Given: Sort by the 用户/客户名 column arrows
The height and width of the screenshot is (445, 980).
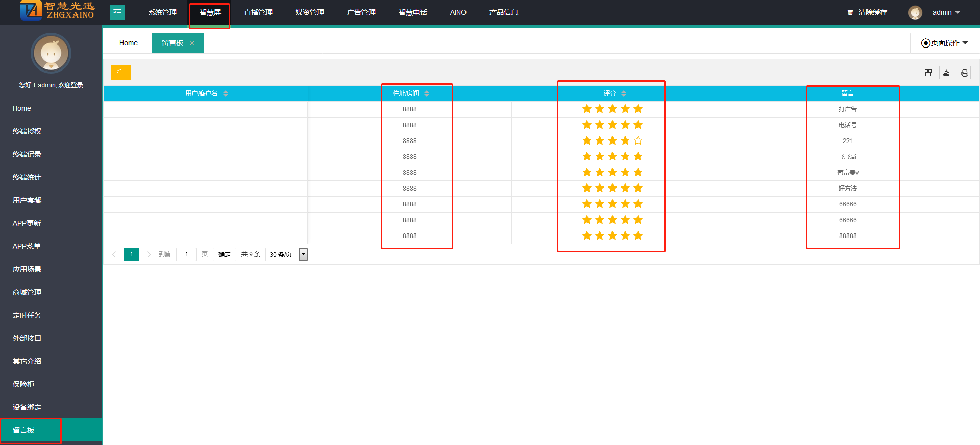Looking at the screenshot, I should [226, 93].
